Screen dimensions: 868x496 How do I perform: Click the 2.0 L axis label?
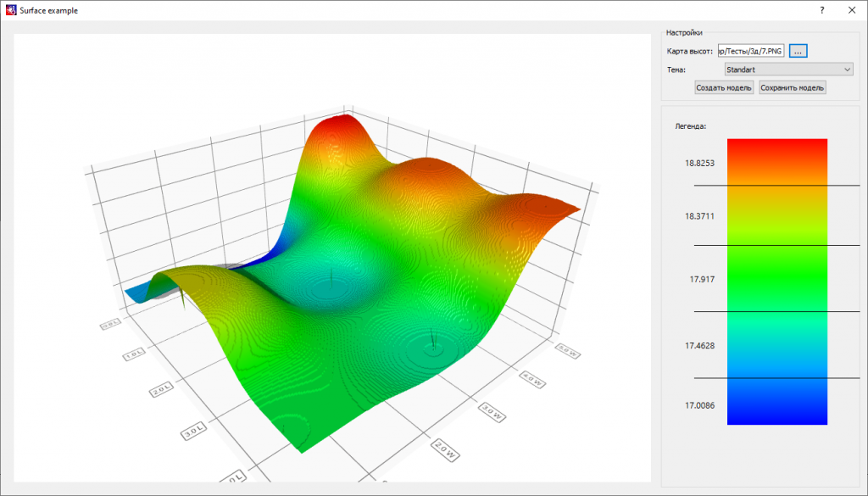pos(162,390)
